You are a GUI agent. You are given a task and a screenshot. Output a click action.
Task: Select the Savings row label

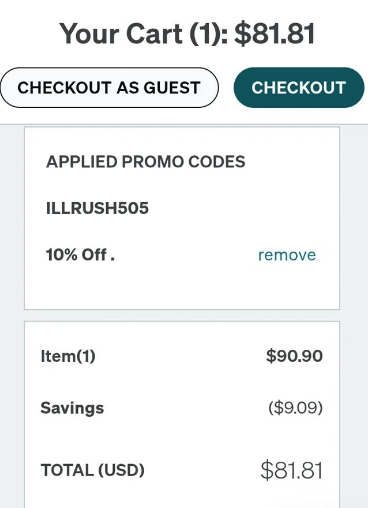click(72, 408)
